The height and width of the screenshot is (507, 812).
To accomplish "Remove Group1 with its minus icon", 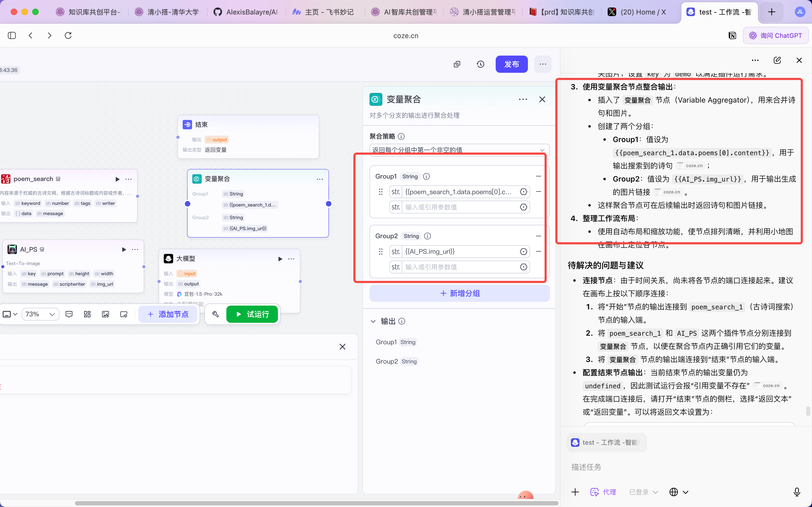I will coord(538,176).
